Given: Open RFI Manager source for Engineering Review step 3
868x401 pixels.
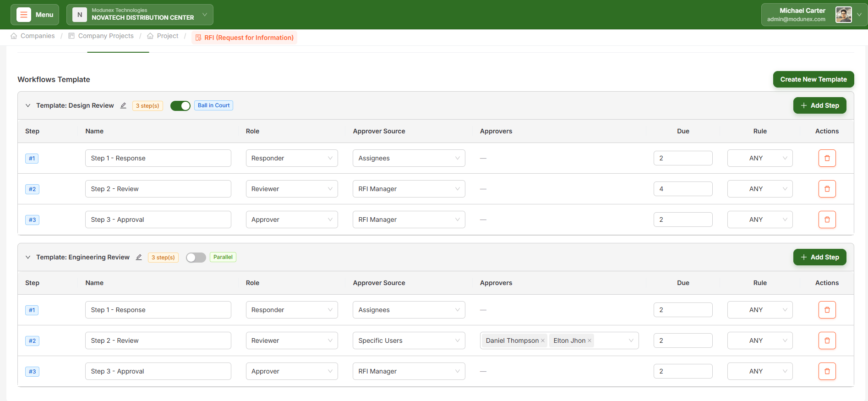Looking at the screenshot, I should (x=409, y=371).
